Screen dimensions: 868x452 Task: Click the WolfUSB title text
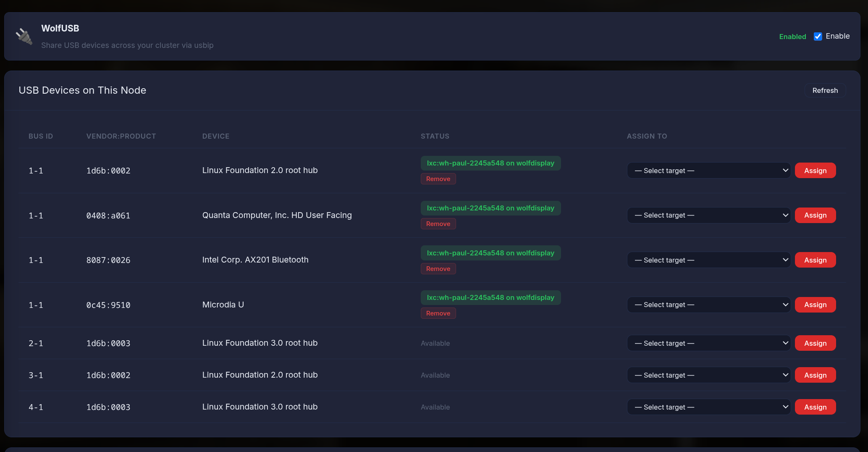click(60, 28)
